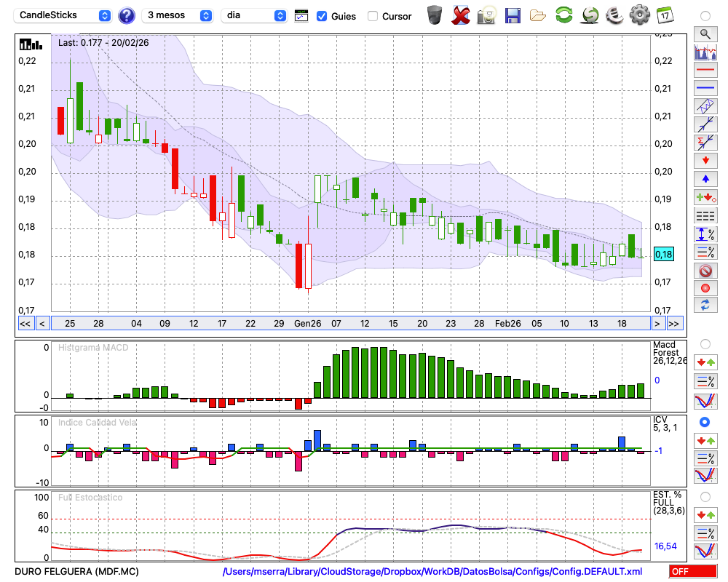This screenshot has height=582, width=728.
Task: Select the red horizontal line tool
Action: [x=705, y=71]
